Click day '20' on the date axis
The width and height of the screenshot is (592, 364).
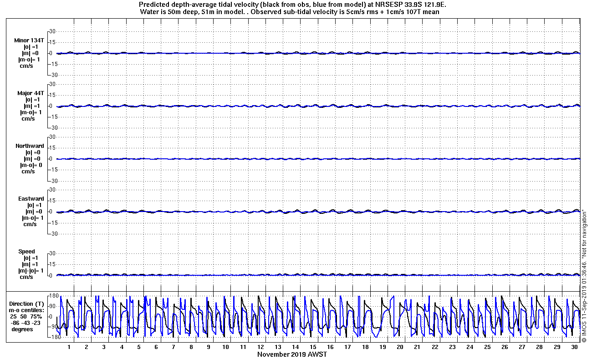point(400,347)
